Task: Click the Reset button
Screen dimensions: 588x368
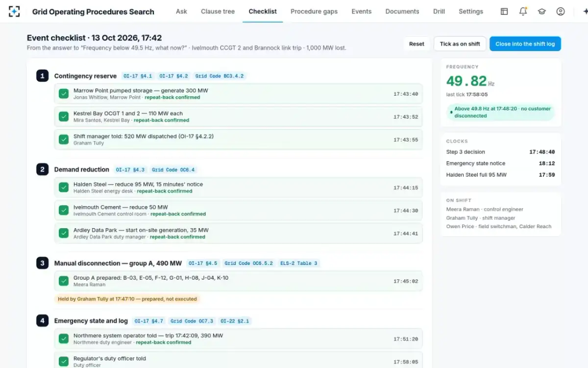Action: [416, 44]
